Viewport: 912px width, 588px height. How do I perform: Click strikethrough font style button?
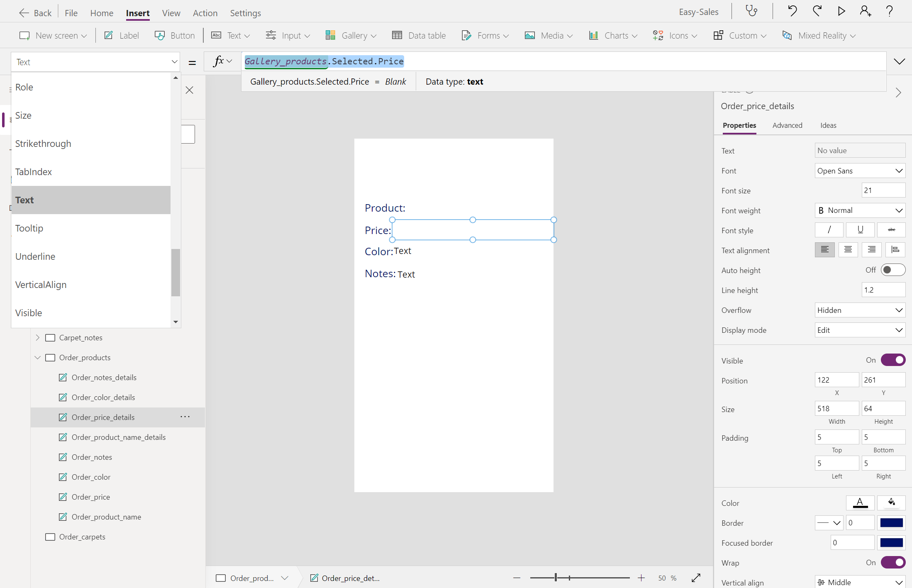891,230
